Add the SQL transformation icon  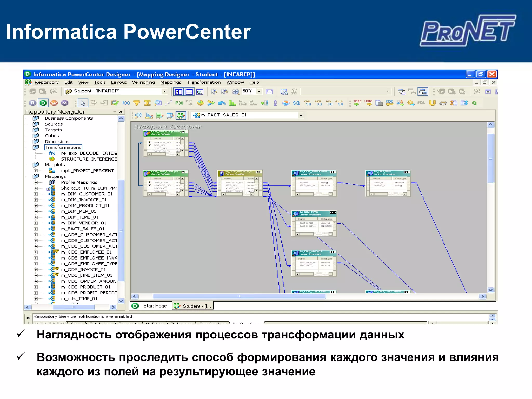pyautogui.click(x=421, y=103)
